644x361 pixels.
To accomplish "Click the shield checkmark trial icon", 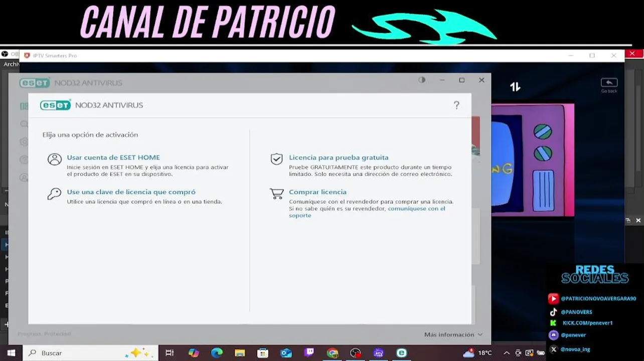I will 276,159.
